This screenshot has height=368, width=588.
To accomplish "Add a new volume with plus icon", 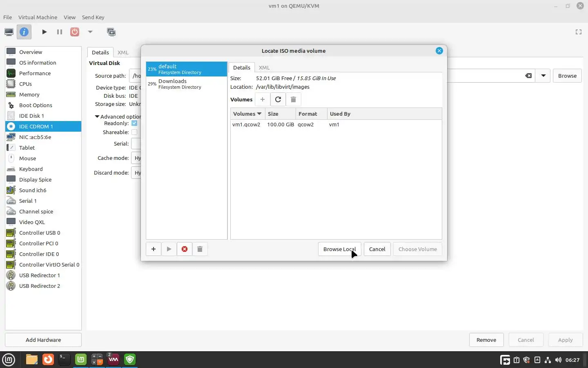I will [x=263, y=99].
